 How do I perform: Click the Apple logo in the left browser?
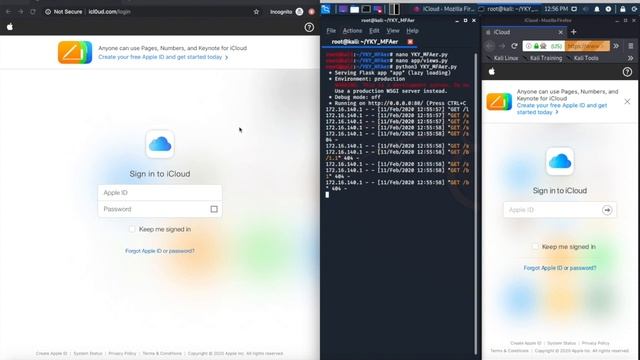click(10, 27)
